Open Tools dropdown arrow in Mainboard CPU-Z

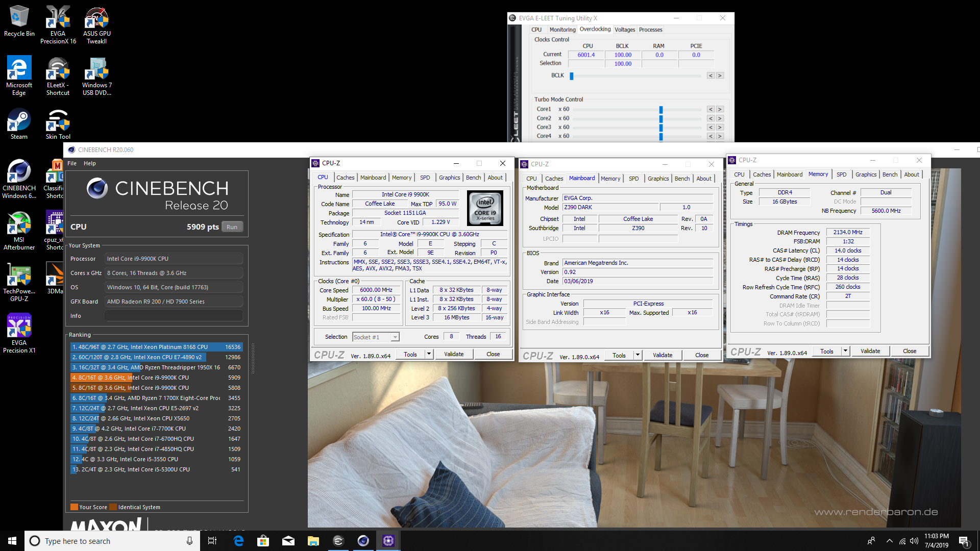[638, 355]
